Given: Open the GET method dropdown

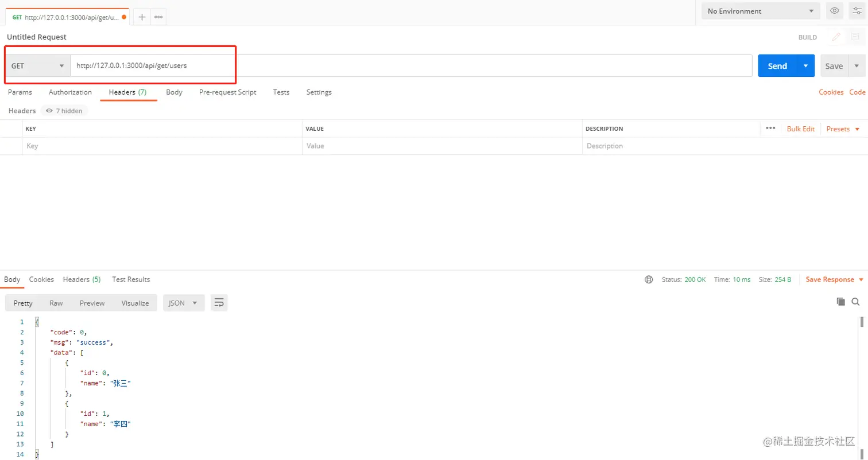Looking at the screenshot, I should [x=38, y=66].
